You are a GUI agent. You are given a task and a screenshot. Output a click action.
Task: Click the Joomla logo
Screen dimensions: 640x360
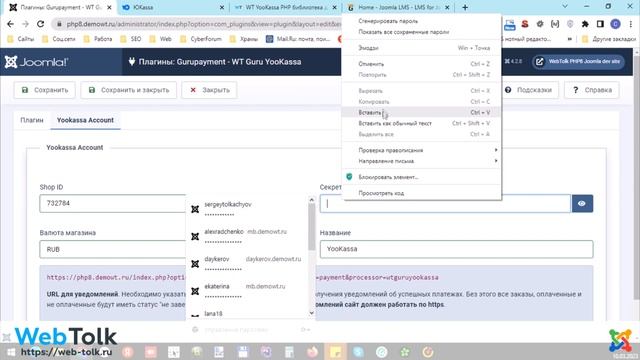point(36,62)
